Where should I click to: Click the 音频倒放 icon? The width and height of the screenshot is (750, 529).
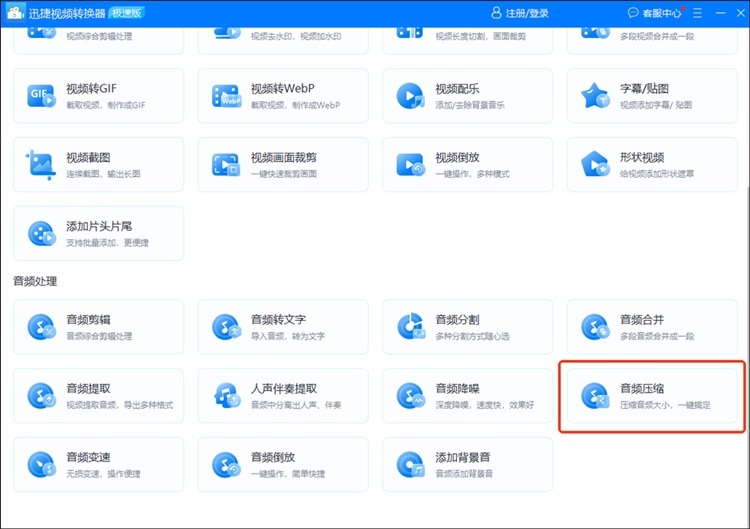coord(226,464)
